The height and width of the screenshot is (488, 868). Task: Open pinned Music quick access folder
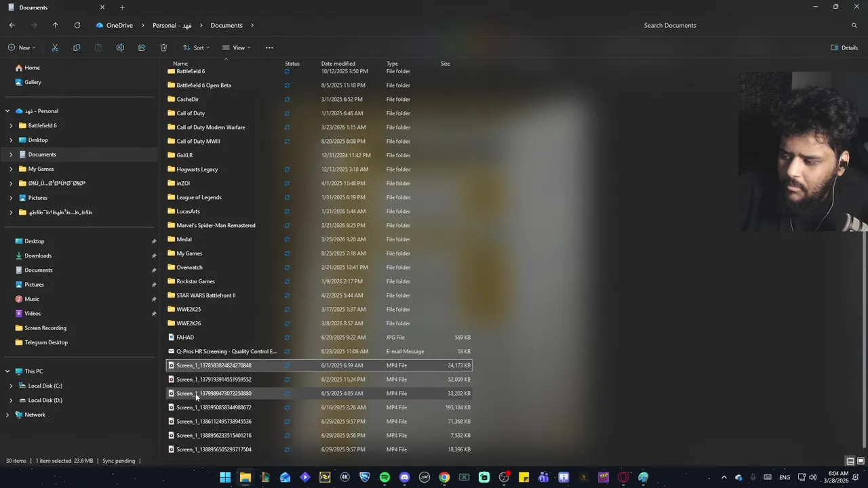point(27,299)
